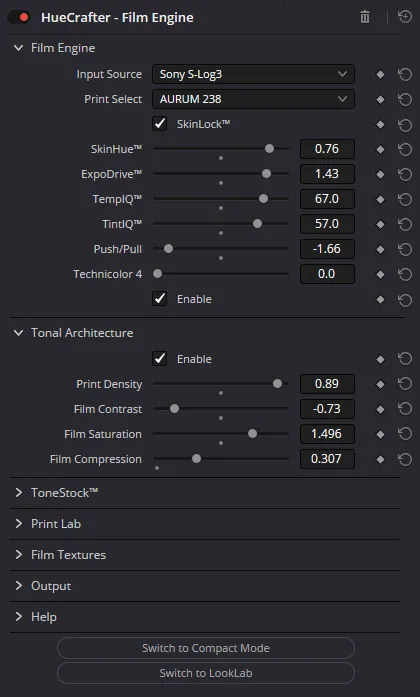Viewport: 420px width, 697px height.
Task: Click the Film Contrast slider handle
Action: coord(174,409)
